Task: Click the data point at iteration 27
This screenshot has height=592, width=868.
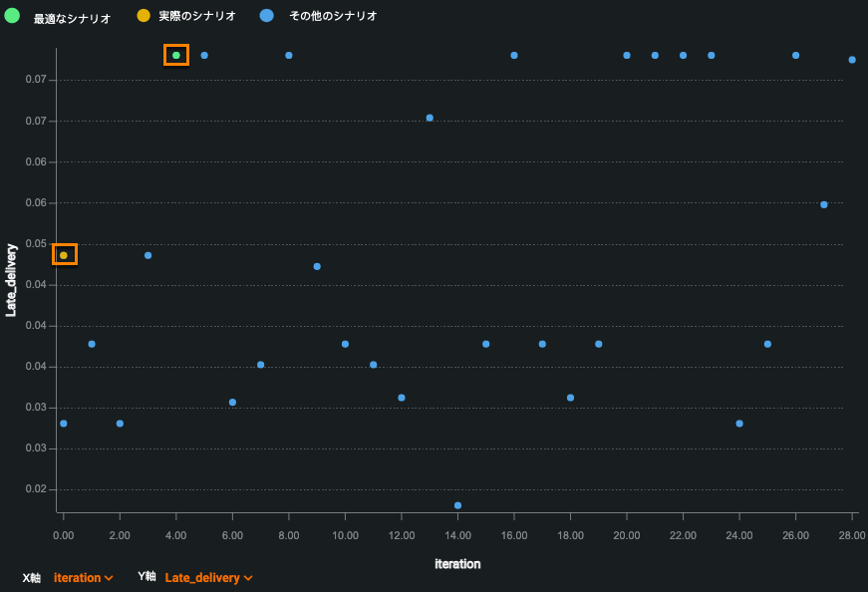Action: click(824, 204)
